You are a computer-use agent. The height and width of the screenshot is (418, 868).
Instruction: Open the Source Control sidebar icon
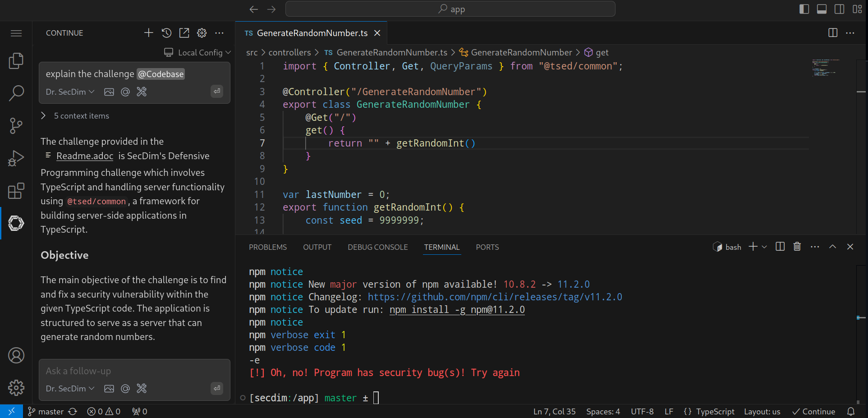pos(16,126)
